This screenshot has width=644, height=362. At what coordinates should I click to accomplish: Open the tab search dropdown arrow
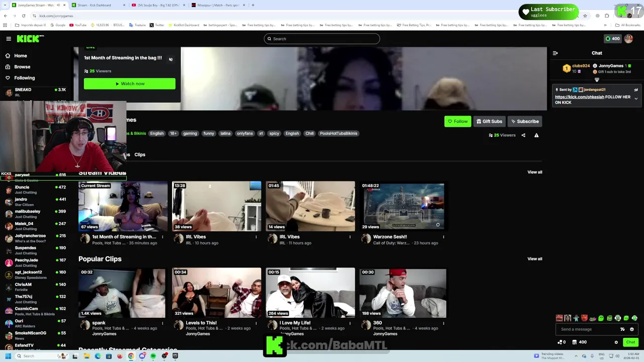pyautogui.click(x=6, y=5)
